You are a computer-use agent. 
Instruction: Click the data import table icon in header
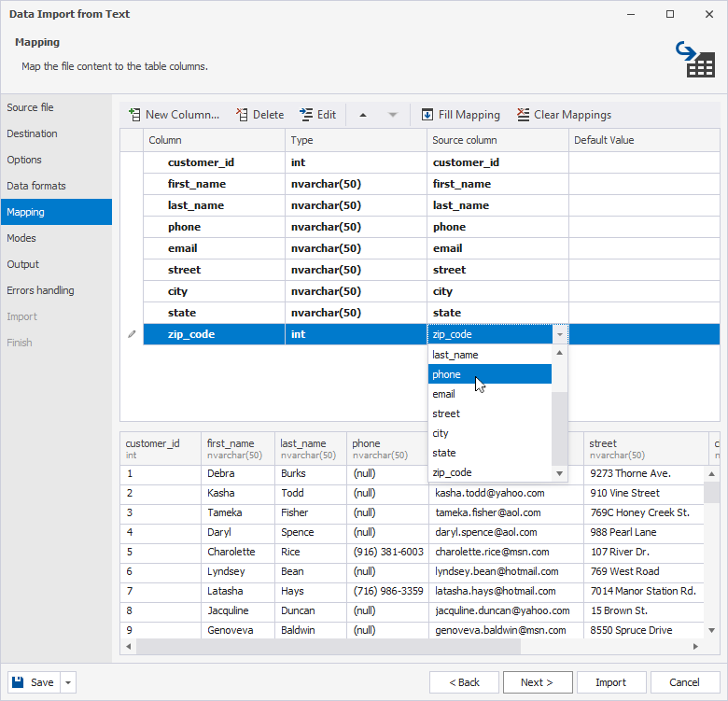coord(695,60)
